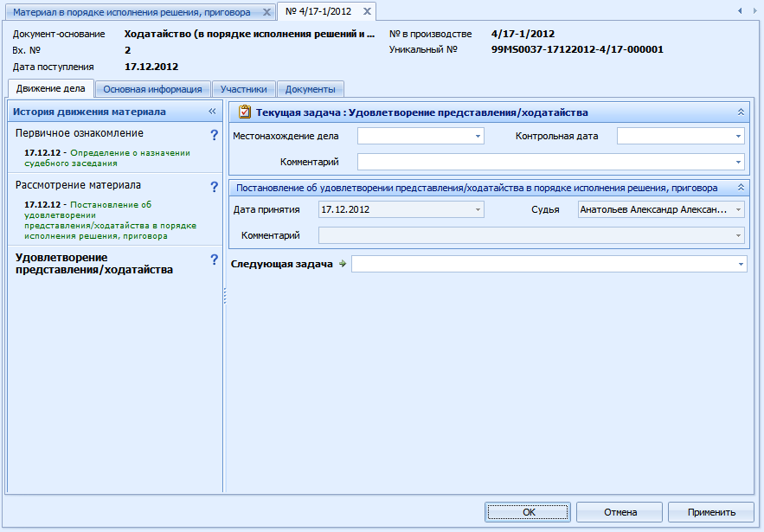Click the unique number 99MS0037-17122012-4/17-000001
This screenshot has height=532, width=764.
pyautogui.click(x=577, y=49)
